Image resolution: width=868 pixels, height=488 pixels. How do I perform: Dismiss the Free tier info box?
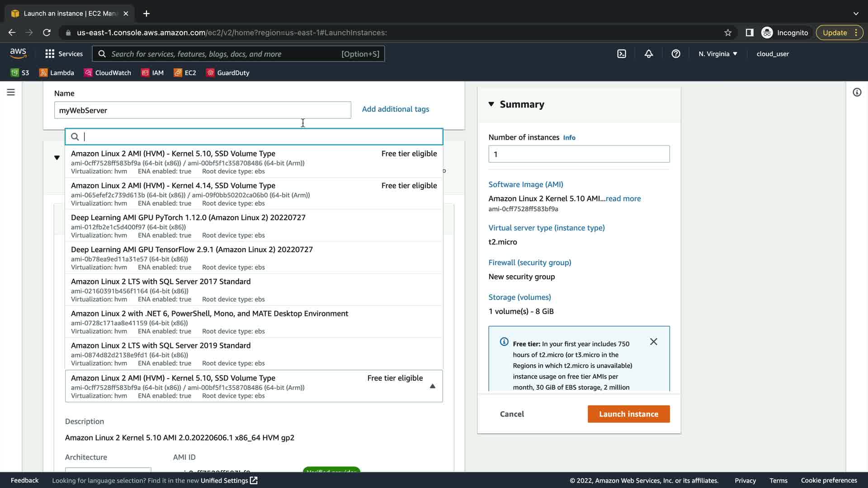click(x=653, y=342)
